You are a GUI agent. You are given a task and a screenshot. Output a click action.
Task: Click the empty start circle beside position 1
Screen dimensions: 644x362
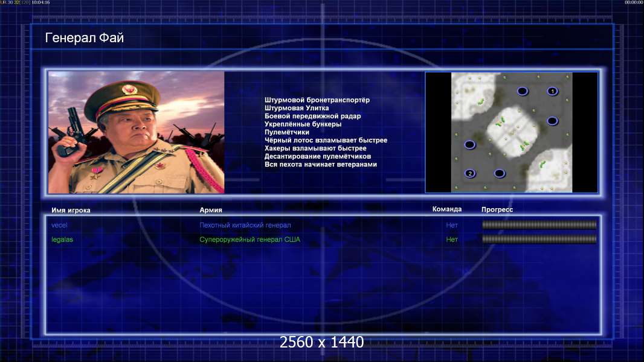tap(522, 91)
